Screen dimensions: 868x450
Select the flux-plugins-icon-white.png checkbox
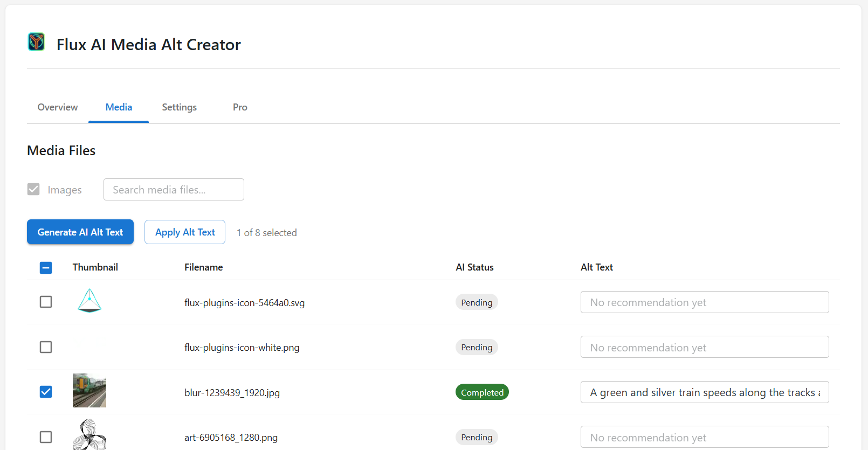(x=46, y=347)
